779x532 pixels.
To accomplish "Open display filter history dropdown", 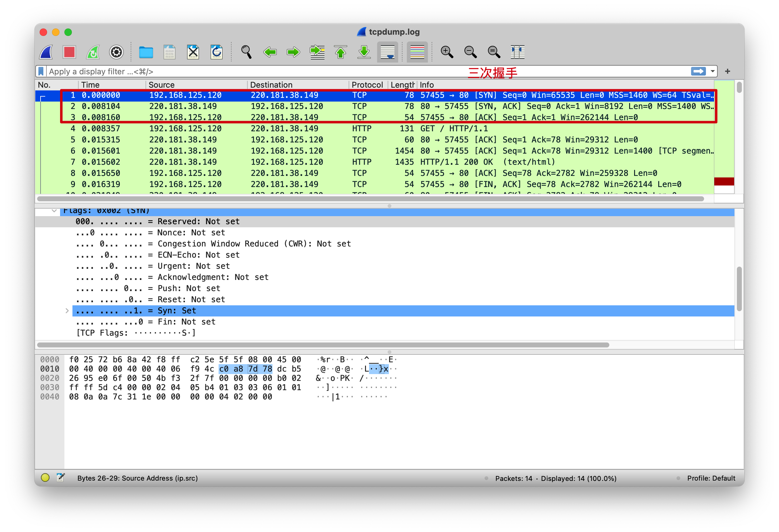I will click(712, 72).
